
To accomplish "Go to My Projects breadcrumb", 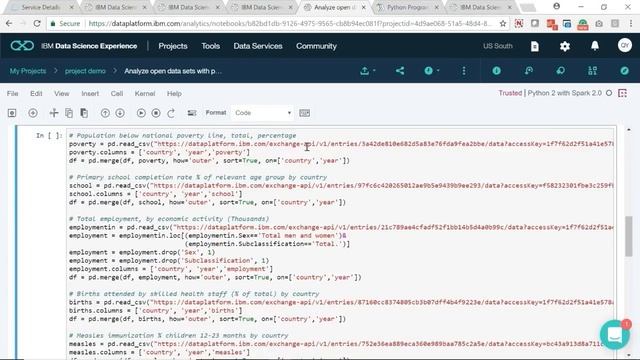I will click(x=28, y=71).
